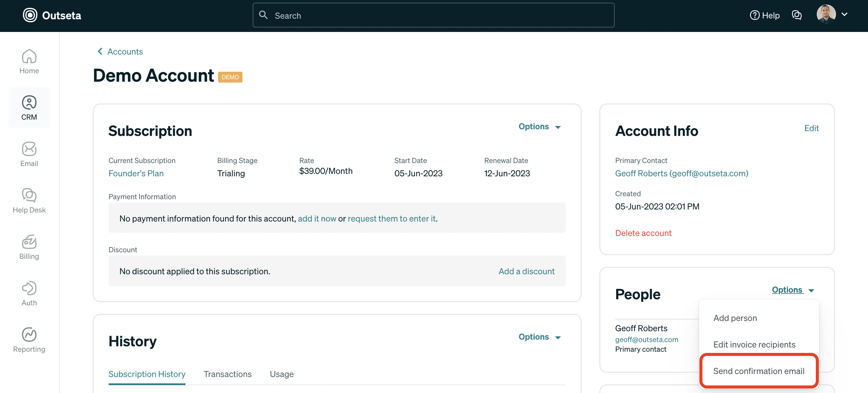Select Add person in the People menu
Screen dimensions: 868x393
[735, 318]
